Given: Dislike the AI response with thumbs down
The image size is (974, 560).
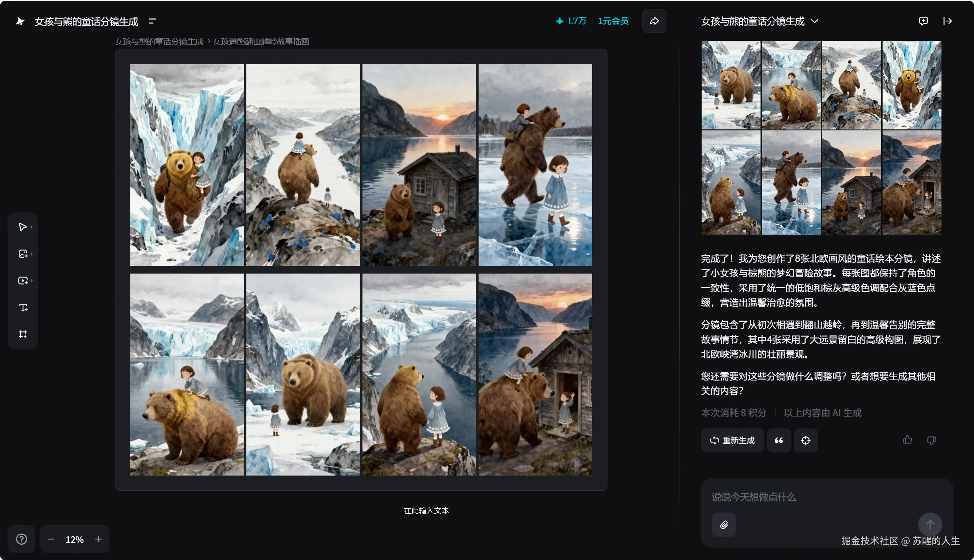Looking at the screenshot, I should pyautogui.click(x=931, y=440).
